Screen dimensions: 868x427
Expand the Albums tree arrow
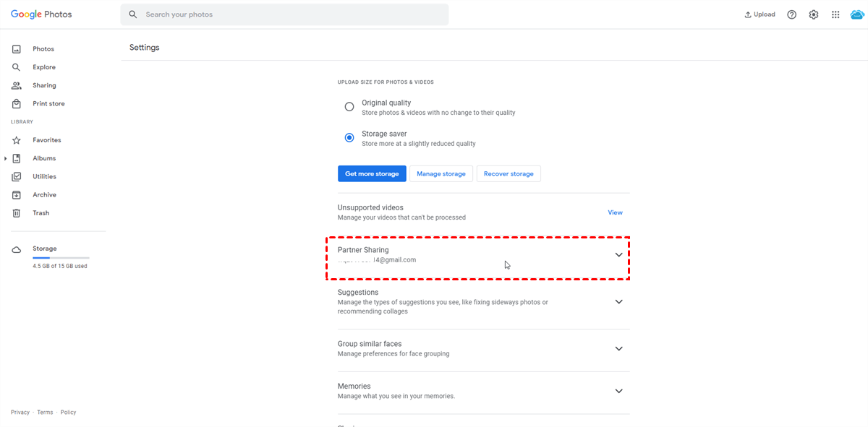point(6,158)
